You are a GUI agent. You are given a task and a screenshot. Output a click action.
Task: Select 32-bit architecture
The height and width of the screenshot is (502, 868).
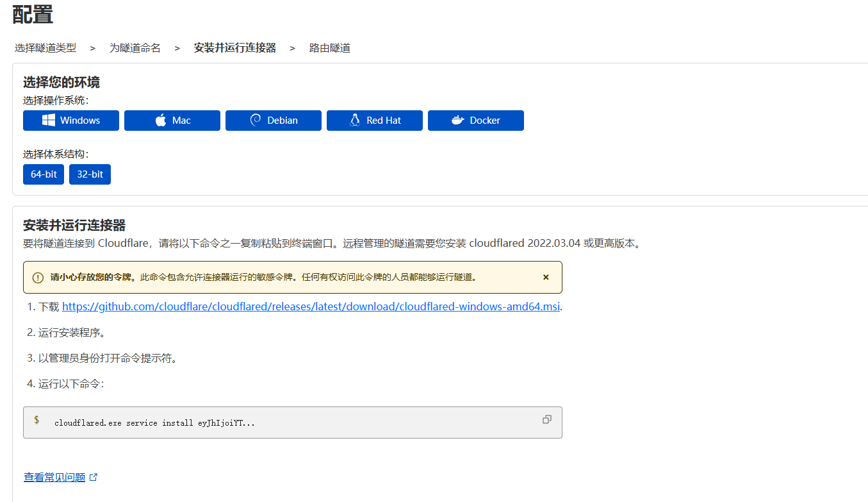90,174
